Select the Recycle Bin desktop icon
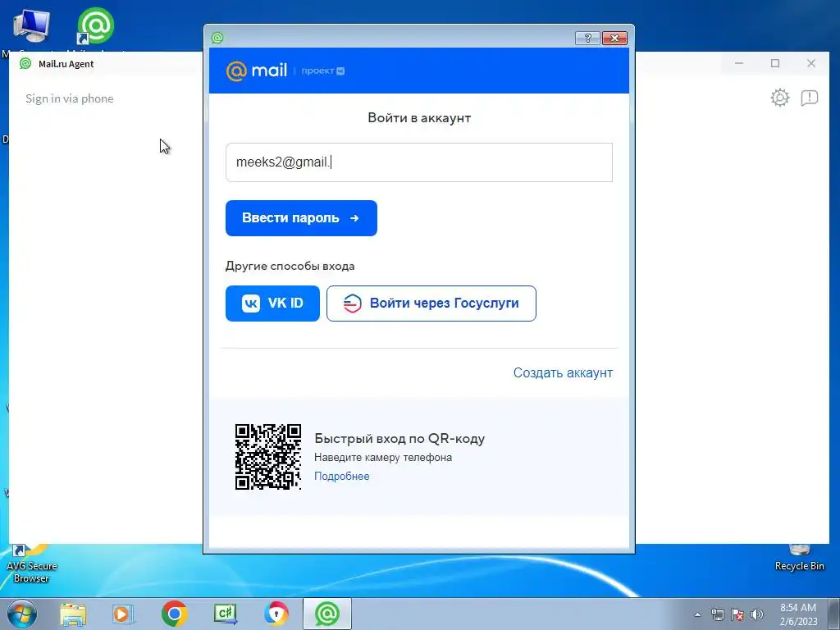This screenshot has width=840, height=630. point(799,559)
